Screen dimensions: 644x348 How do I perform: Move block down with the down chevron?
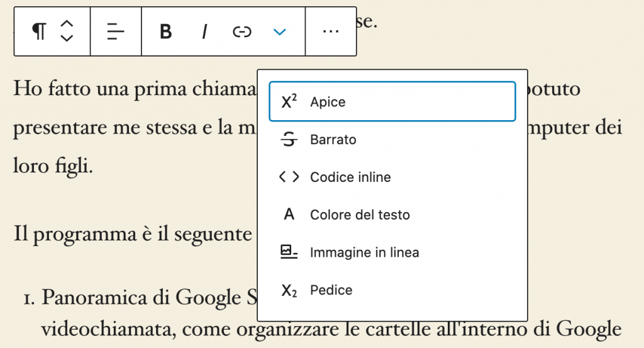point(67,38)
